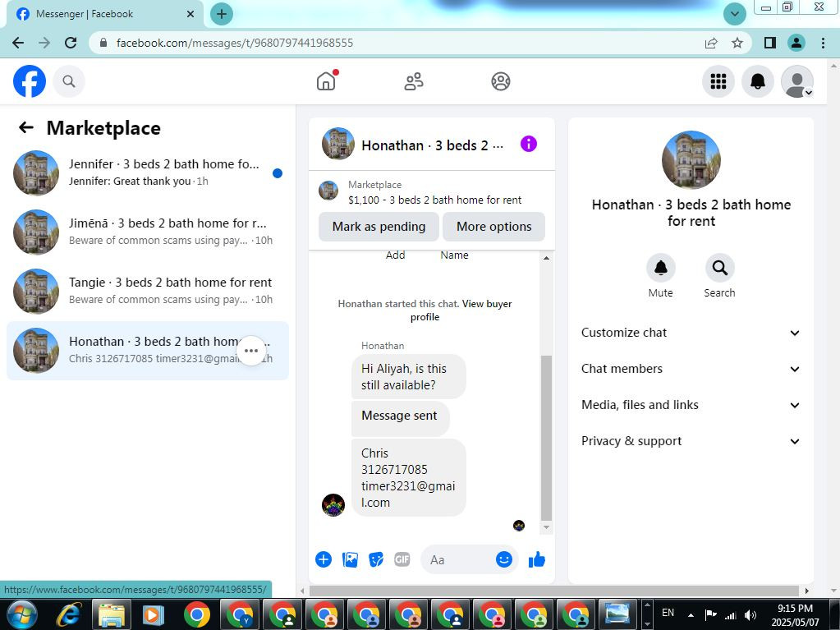Open a new browser tab
This screenshot has height=630, width=840.
(222, 14)
